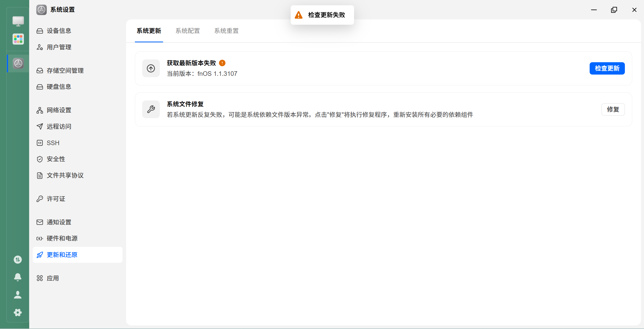
Task: Open 存储空间管理 in sidebar
Action: [x=78, y=71]
